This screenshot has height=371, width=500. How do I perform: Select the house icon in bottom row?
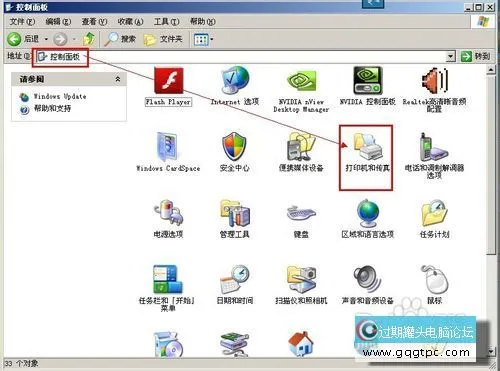click(x=301, y=345)
